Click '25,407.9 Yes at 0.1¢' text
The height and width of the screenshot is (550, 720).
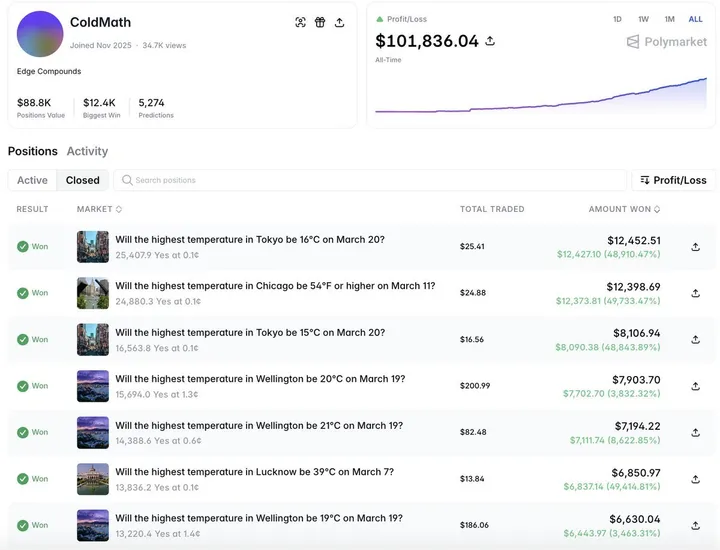(x=157, y=255)
